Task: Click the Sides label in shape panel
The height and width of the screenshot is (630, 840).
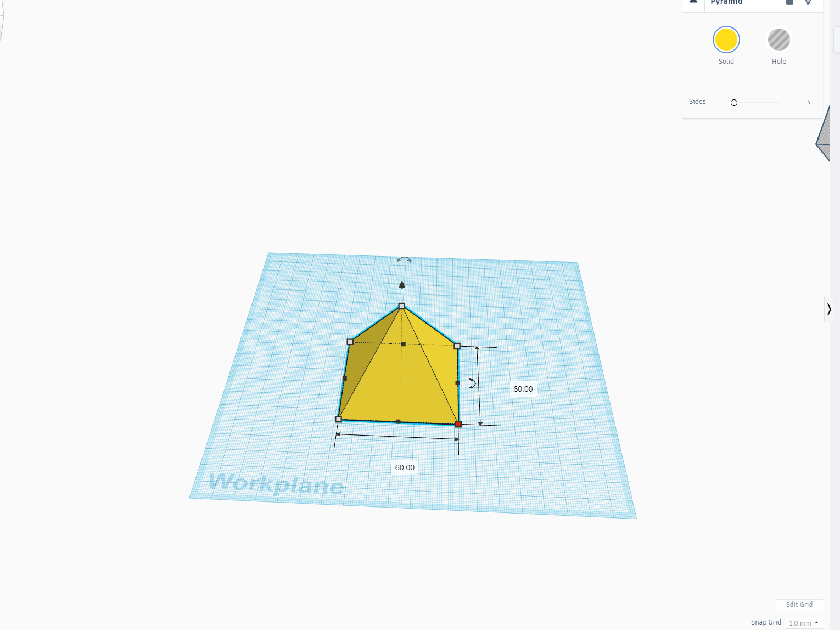Action: pyautogui.click(x=697, y=102)
